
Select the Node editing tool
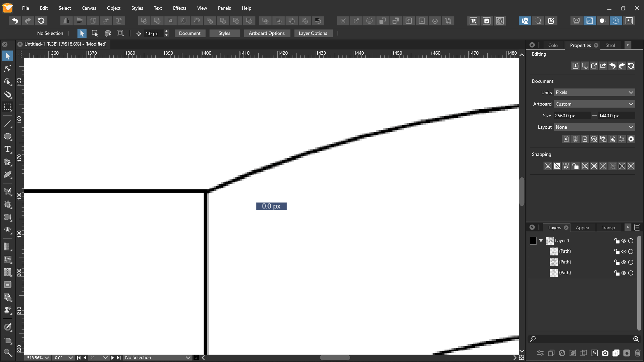point(7,69)
